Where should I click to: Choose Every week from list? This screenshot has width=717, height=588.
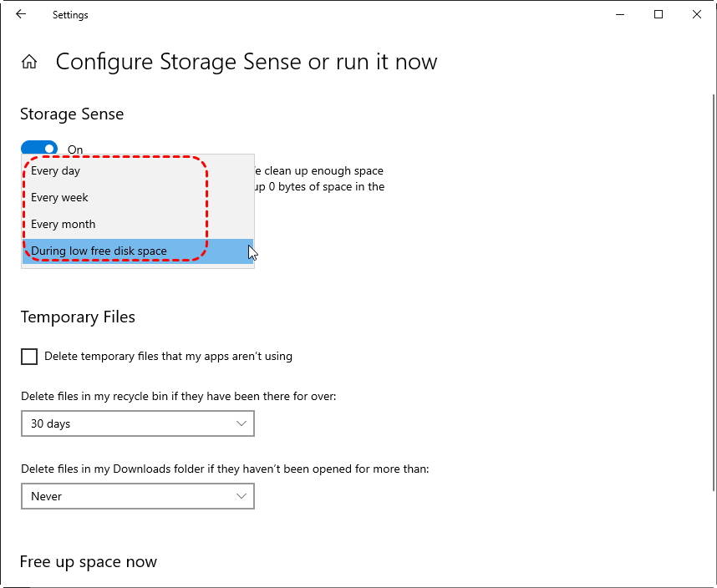pos(59,197)
